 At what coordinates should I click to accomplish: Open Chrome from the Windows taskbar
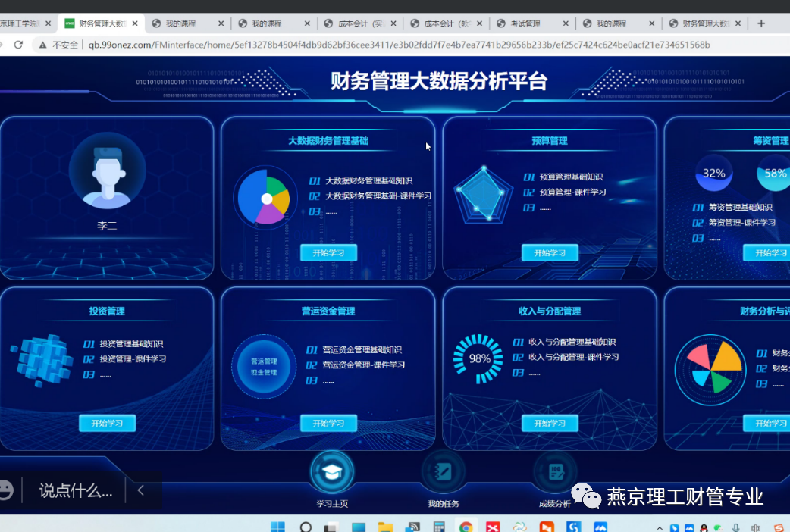coord(466,527)
